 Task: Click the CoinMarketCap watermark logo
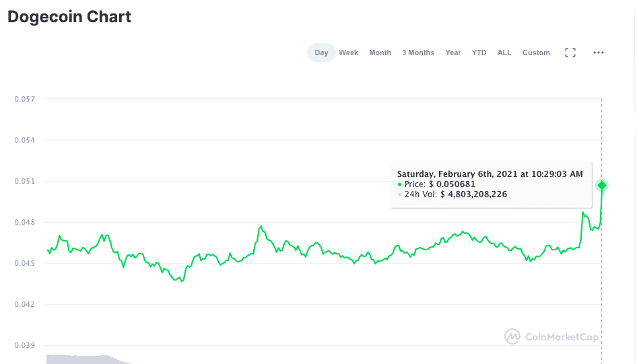tap(551, 337)
